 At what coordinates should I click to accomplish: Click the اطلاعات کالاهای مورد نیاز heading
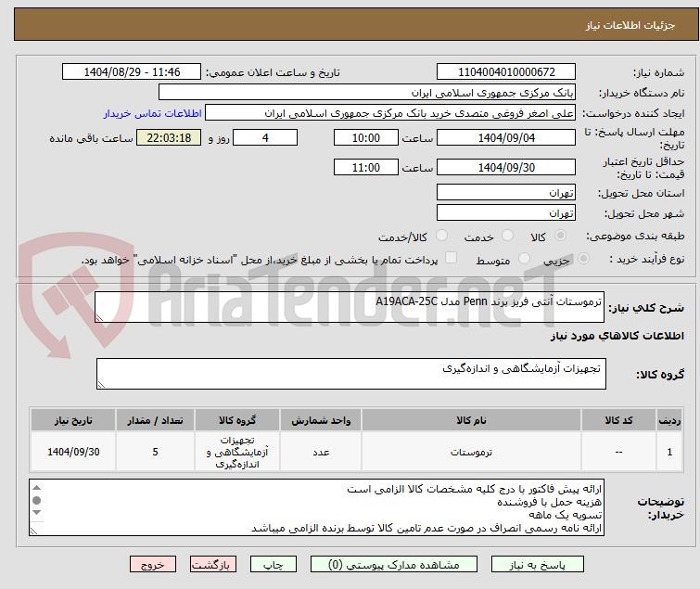(x=617, y=336)
